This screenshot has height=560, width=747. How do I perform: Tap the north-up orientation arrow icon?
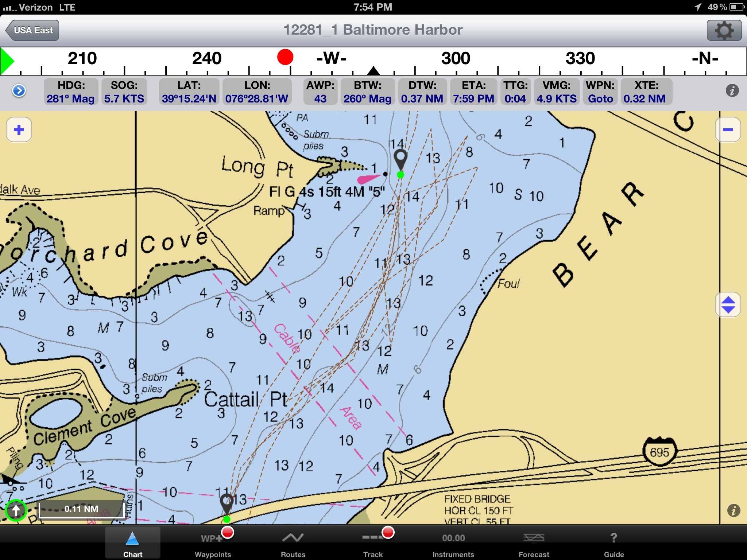[x=16, y=510]
